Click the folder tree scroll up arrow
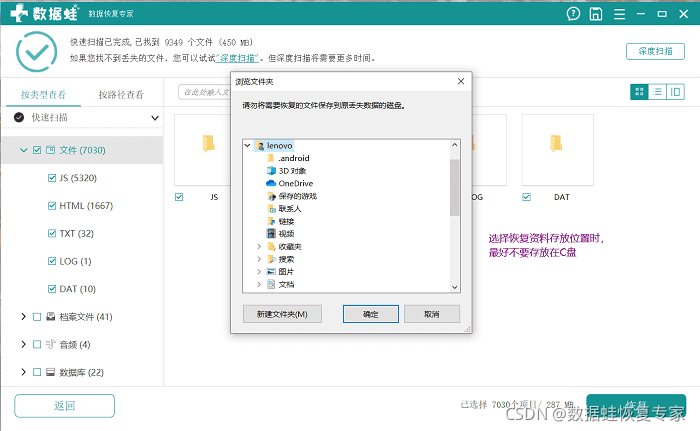 click(x=454, y=145)
